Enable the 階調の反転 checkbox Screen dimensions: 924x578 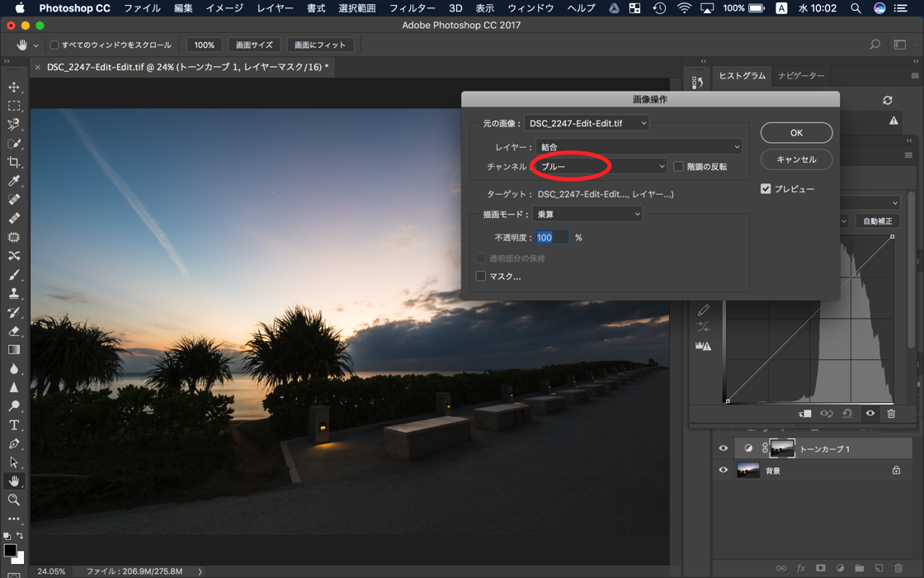coord(678,167)
